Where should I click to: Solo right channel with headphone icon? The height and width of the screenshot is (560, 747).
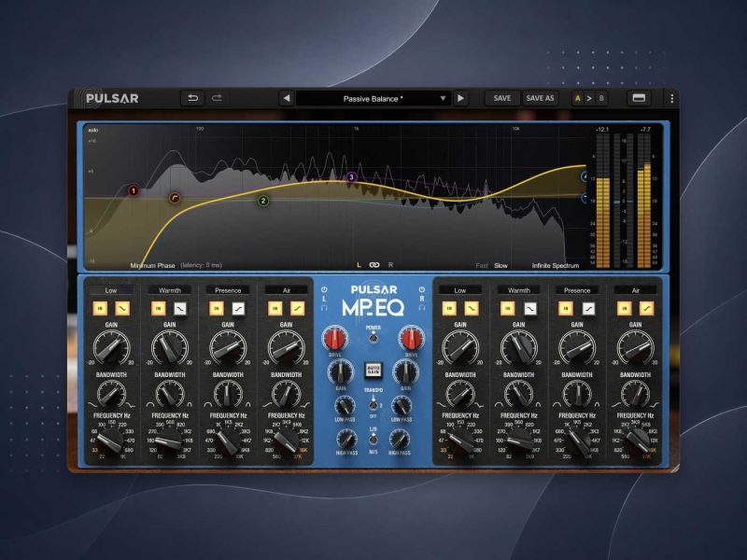[422, 308]
